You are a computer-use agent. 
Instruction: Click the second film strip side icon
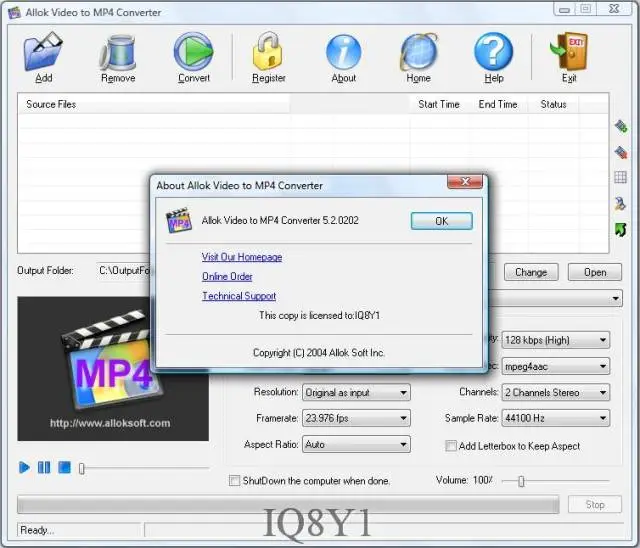[x=621, y=152]
